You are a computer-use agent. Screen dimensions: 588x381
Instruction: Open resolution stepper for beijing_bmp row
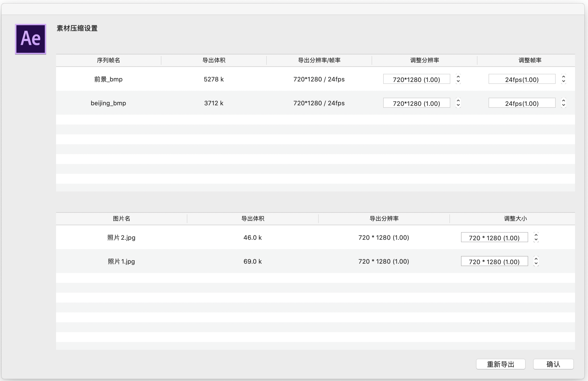458,103
